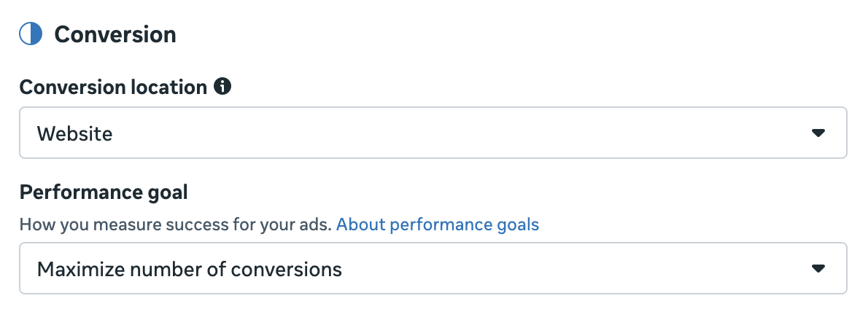
Task: Click the How you measure success description
Action: (x=175, y=224)
